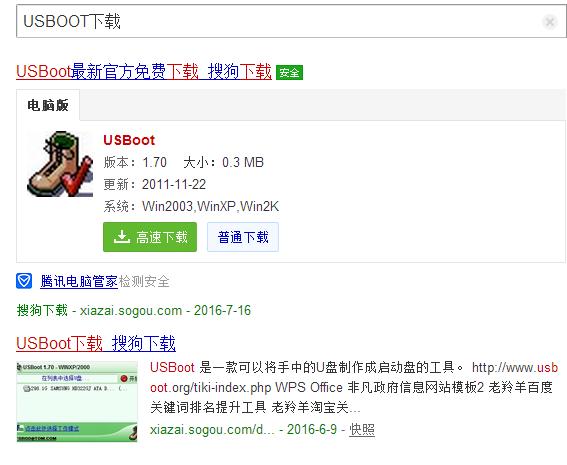Click the green 安全 badge
This screenshot has width=567, height=465.
289,73
